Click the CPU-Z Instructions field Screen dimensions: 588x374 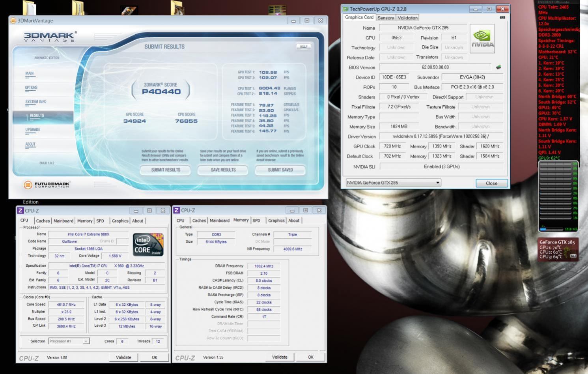(107, 288)
